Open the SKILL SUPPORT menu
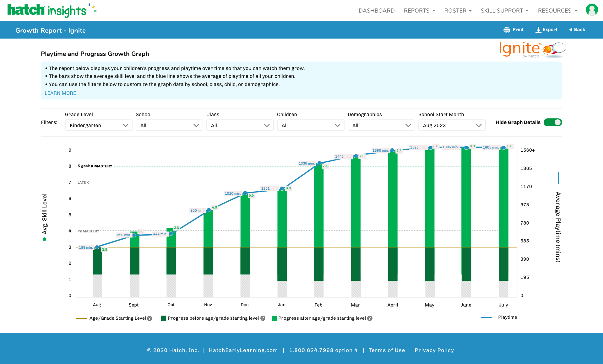Viewport: 603px width, 364px height. tap(504, 11)
